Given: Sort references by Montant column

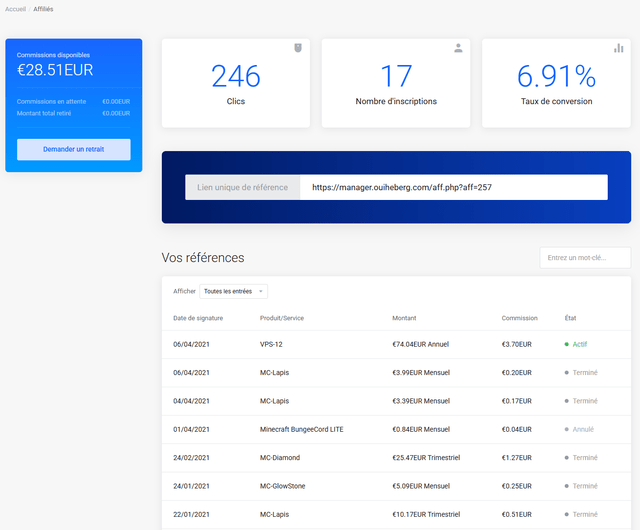Looking at the screenshot, I should [x=407, y=318].
